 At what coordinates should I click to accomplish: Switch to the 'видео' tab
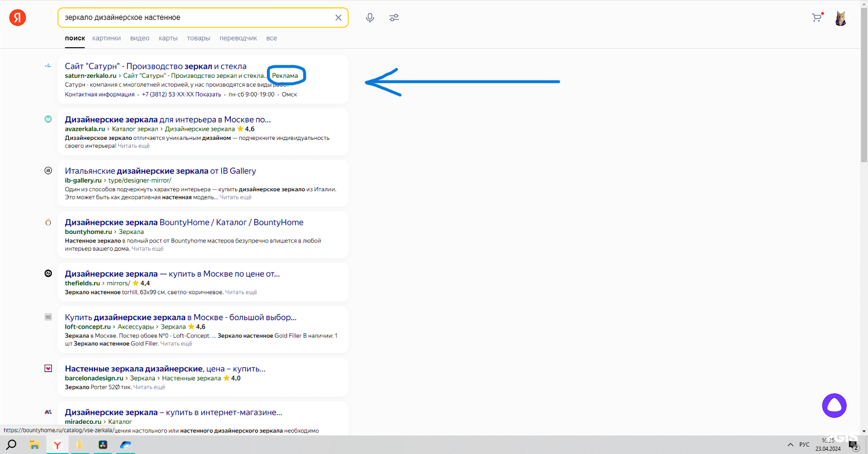coord(140,38)
